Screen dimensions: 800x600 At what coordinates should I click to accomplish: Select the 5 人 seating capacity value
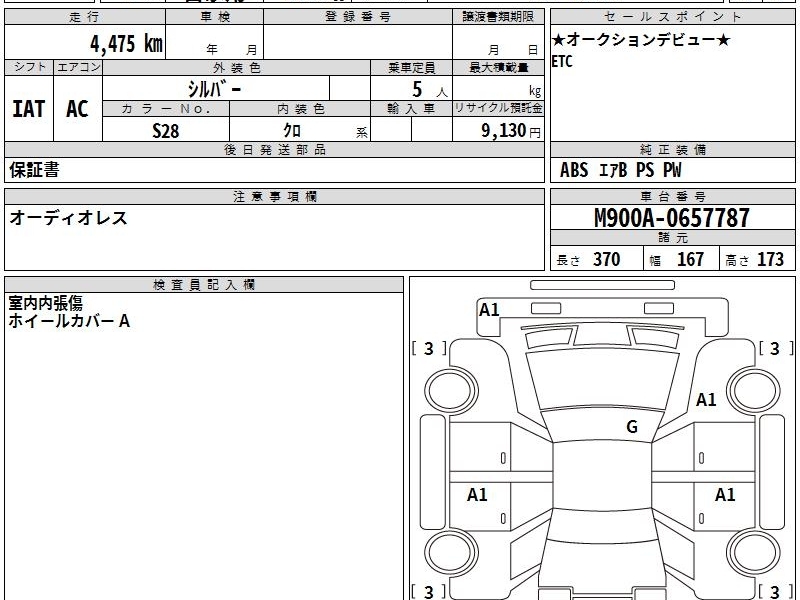[x=430, y=89]
